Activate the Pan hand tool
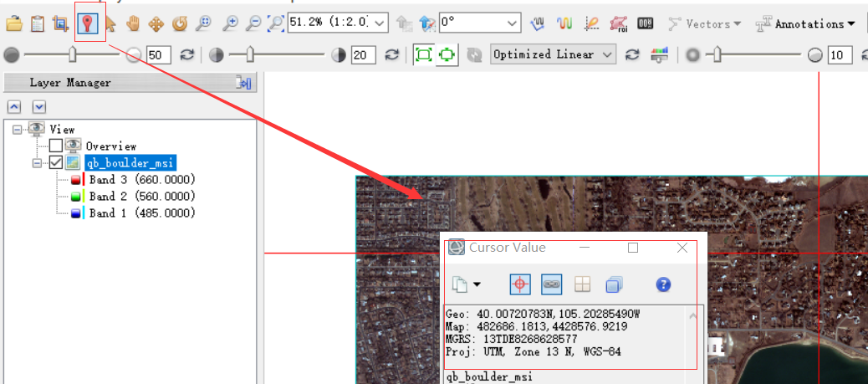The height and width of the screenshot is (384, 868). pos(133,23)
